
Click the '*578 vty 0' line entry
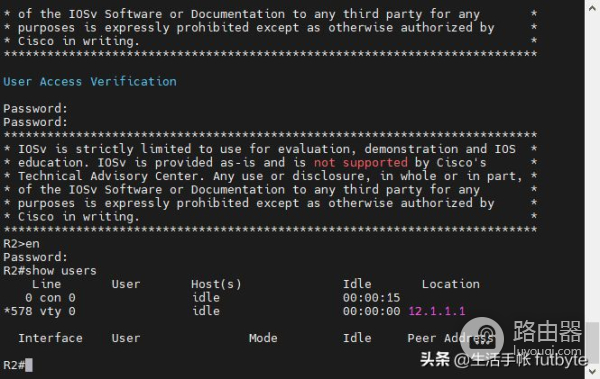click(x=39, y=311)
